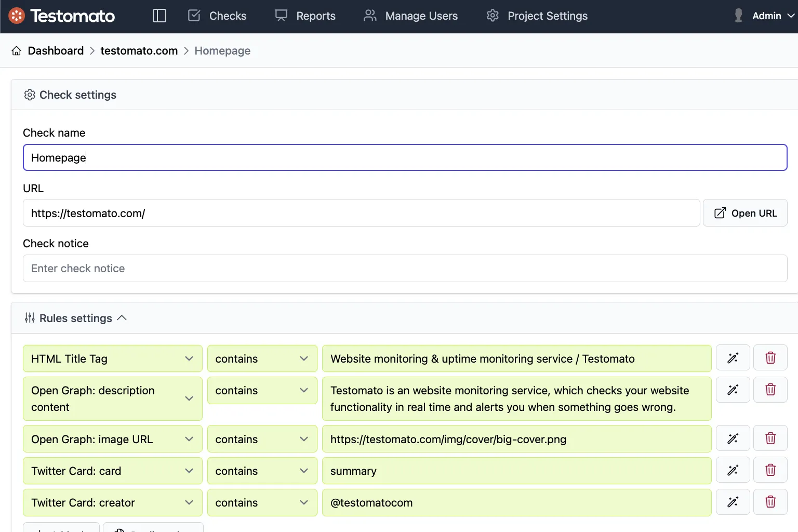Screen dimensions: 798x532
Task: Click the gear icon beside Check settings heading
Action: [30, 95]
